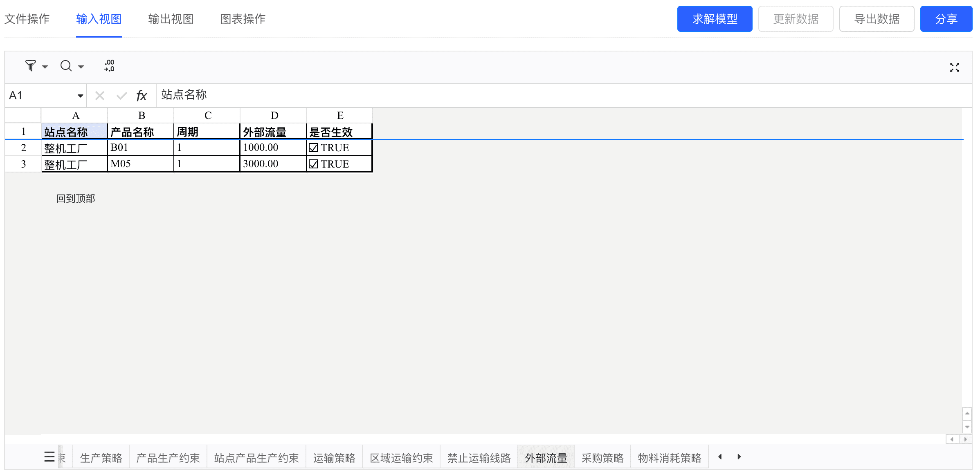
Task: Open the cell name box dropdown
Action: pos(80,96)
